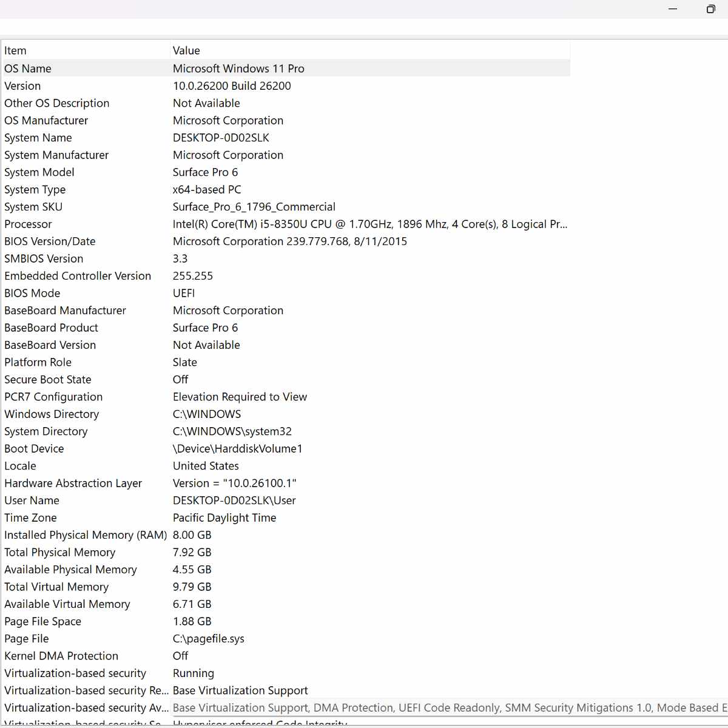Select the BaseBoard Product row
Viewport: 728px width, 728px height.
click(x=286, y=328)
